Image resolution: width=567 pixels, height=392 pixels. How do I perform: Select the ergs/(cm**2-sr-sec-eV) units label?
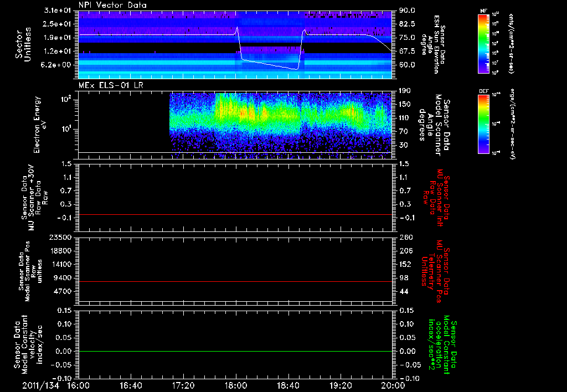[512, 123]
